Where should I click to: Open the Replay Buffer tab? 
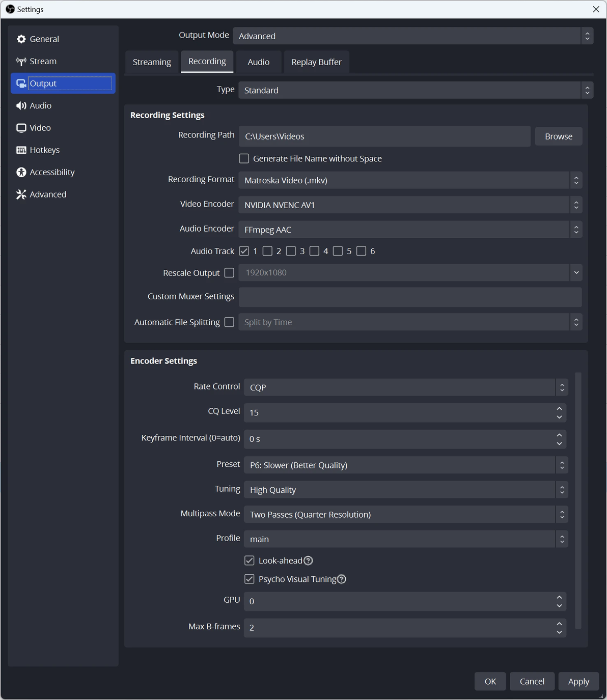(x=316, y=62)
